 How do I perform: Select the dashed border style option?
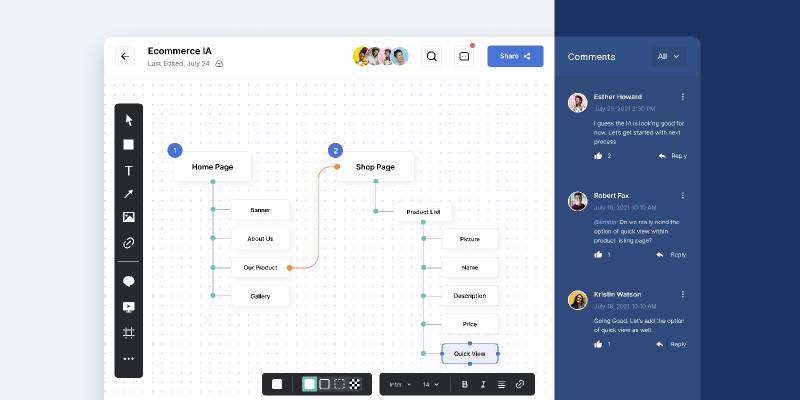[x=339, y=384]
